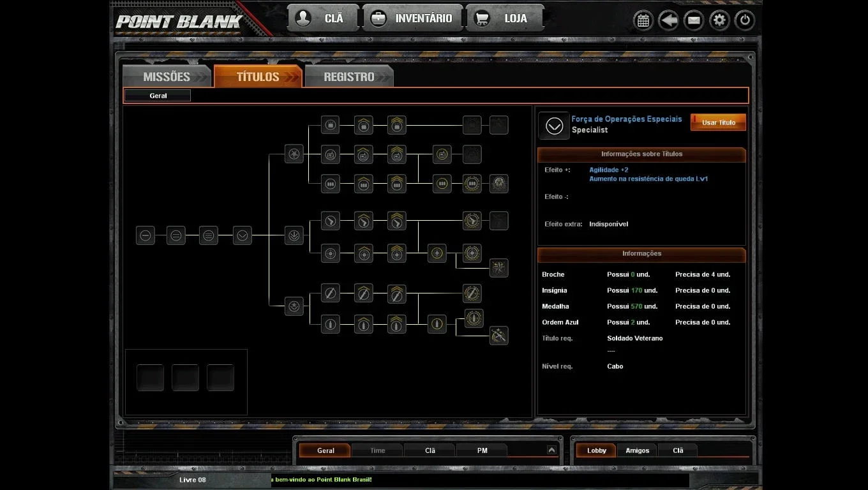Select the Lobby tab
Image resolution: width=868 pixels, height=490 pixels.
(597, 450)
